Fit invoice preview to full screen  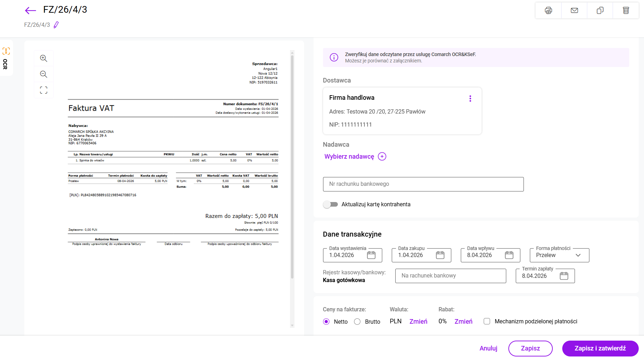tap(44, 90)
